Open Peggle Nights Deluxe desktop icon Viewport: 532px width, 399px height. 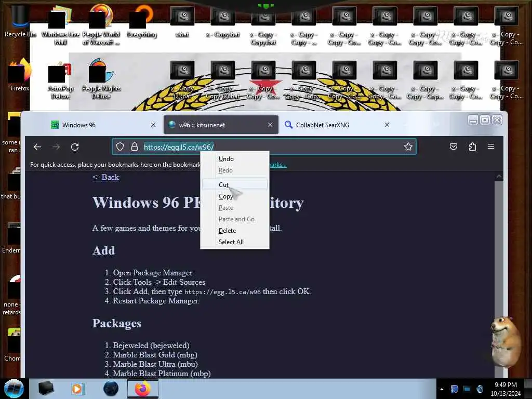(x=101, y=79)
